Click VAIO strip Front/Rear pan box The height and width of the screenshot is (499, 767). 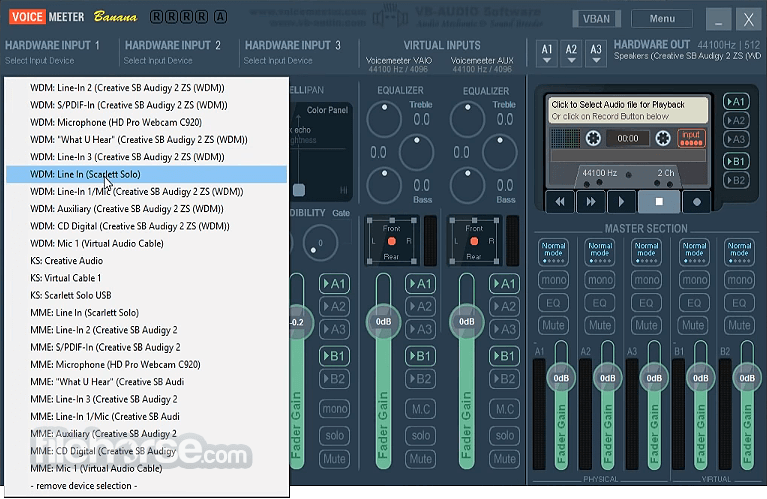pyautogui.click(x=391, y=241)
